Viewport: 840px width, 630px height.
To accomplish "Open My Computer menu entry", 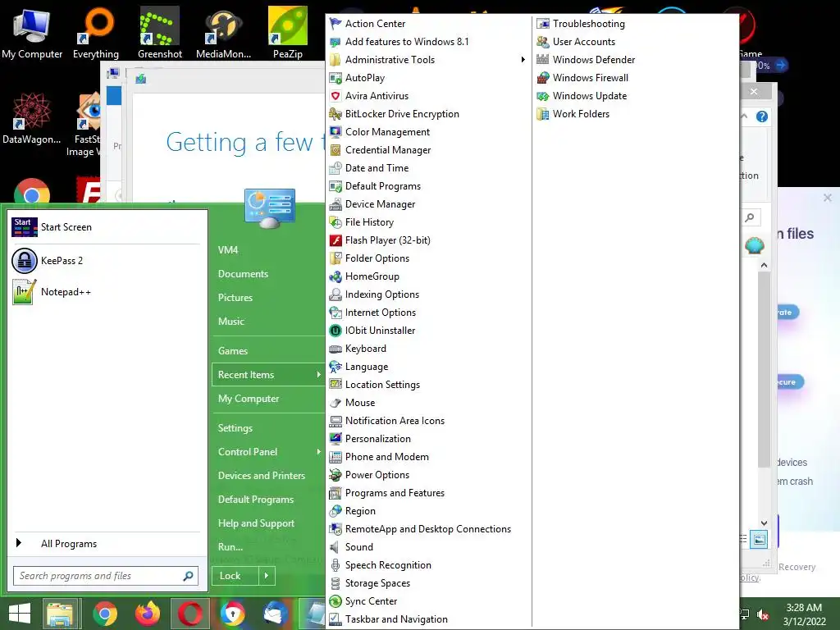I will pyautogui.click(x=249, y=399).
